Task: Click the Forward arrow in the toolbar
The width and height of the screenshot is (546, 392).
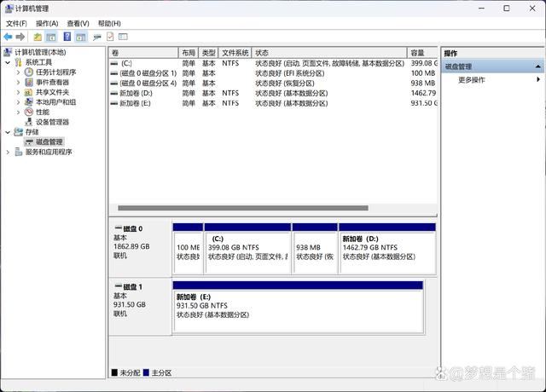Action: (20, 37)
